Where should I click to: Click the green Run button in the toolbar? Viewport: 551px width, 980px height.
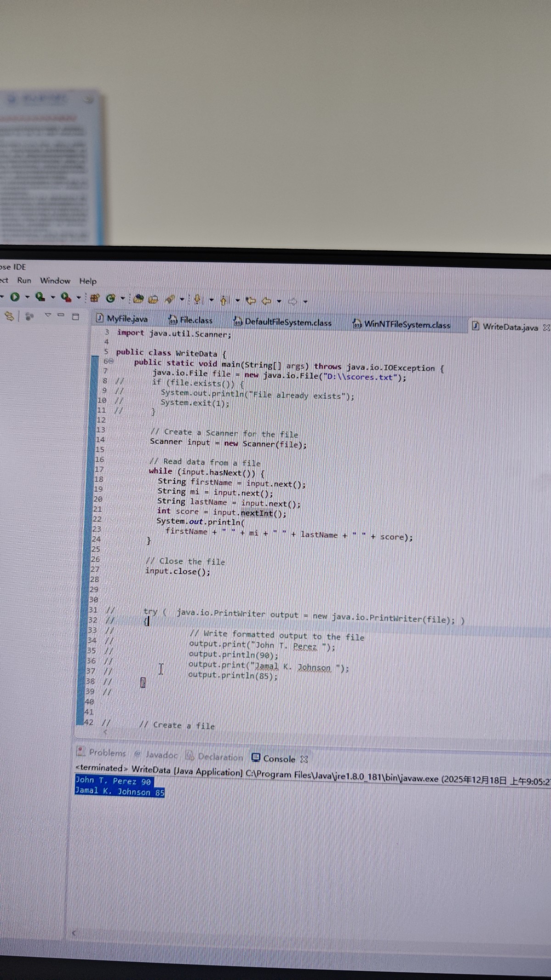coord(15,297)
